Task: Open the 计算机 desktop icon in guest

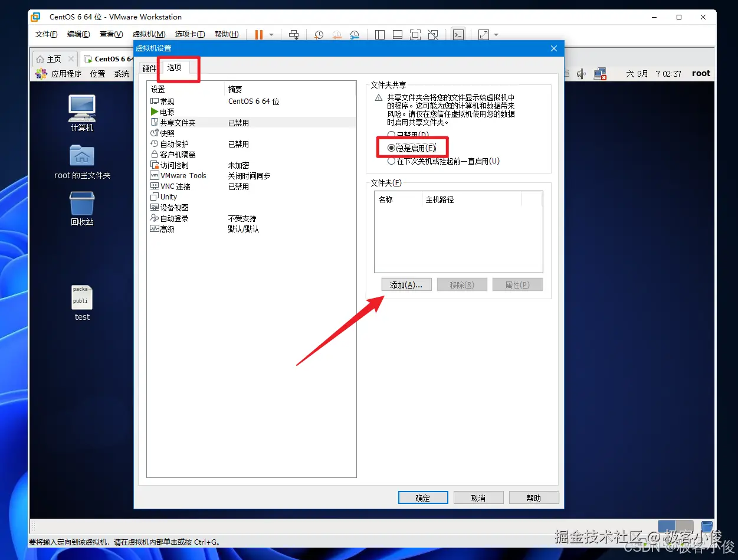Action: [82, 113]
